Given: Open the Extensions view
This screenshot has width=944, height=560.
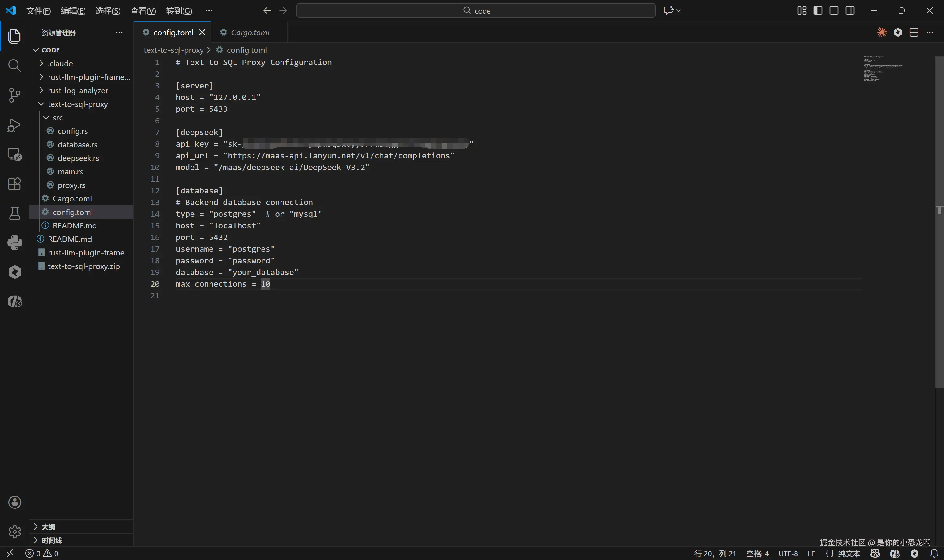Looking at the screenshot, I should point(14,184).
